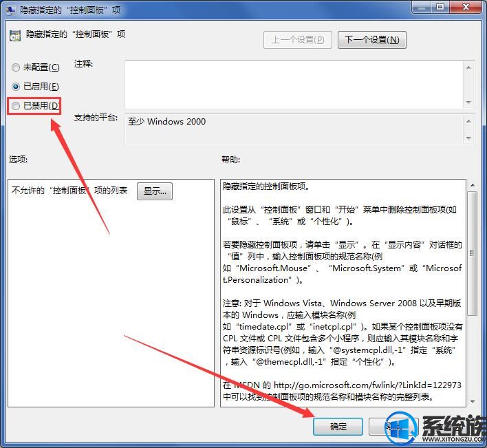
Task: Click the help panel scroll-up arrow
Action: pyautogui.click(x=473, y=185)
